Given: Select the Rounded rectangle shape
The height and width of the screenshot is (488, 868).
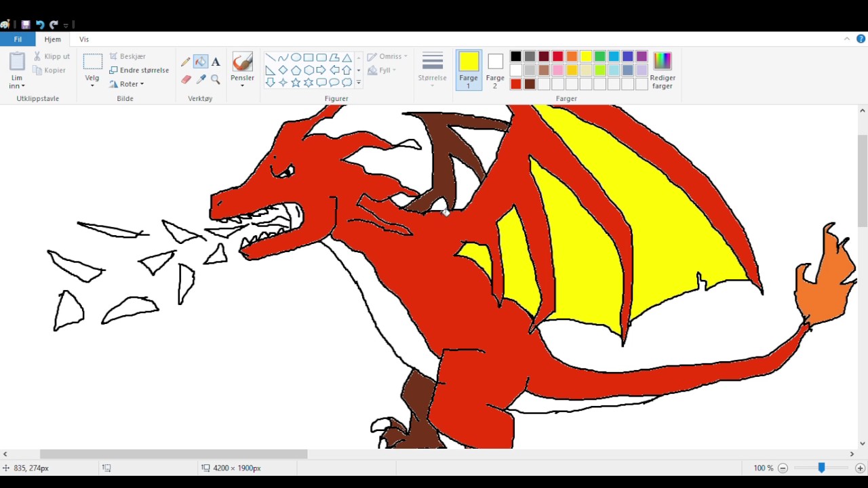Looking at the screenshot, I should coord(321,58).
